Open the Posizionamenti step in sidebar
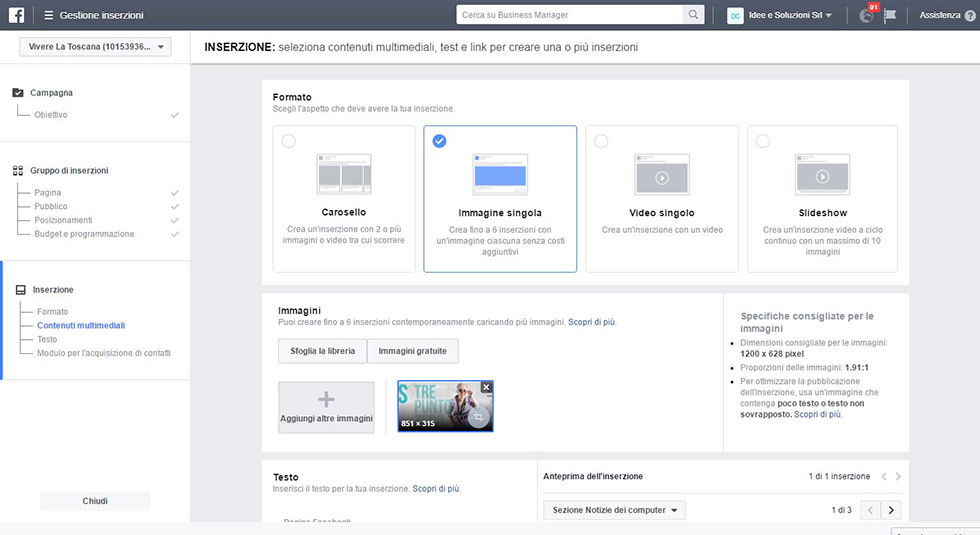980x535 pixels. coord(63,220)
